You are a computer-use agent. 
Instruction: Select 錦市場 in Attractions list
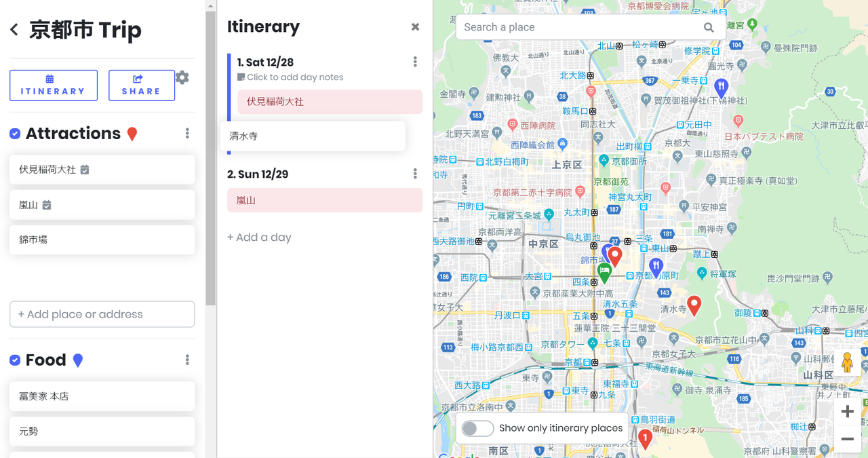pyautogui.click(x=102, y=240)
